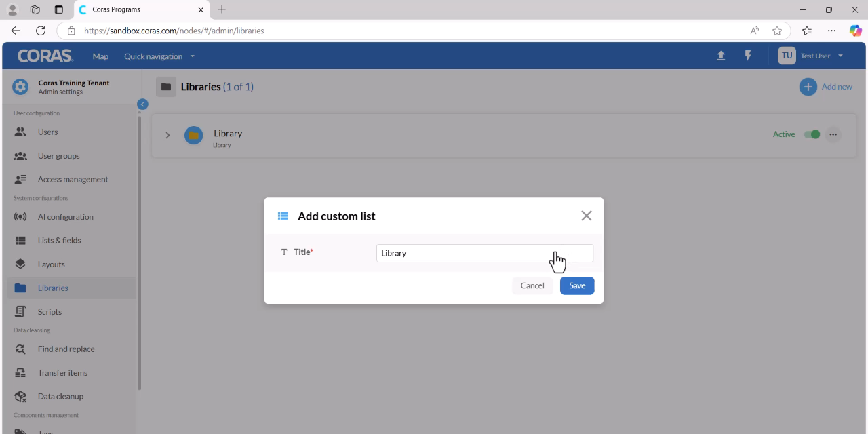
Task: Close the Add custom list dialog
Action: [587, 216]
